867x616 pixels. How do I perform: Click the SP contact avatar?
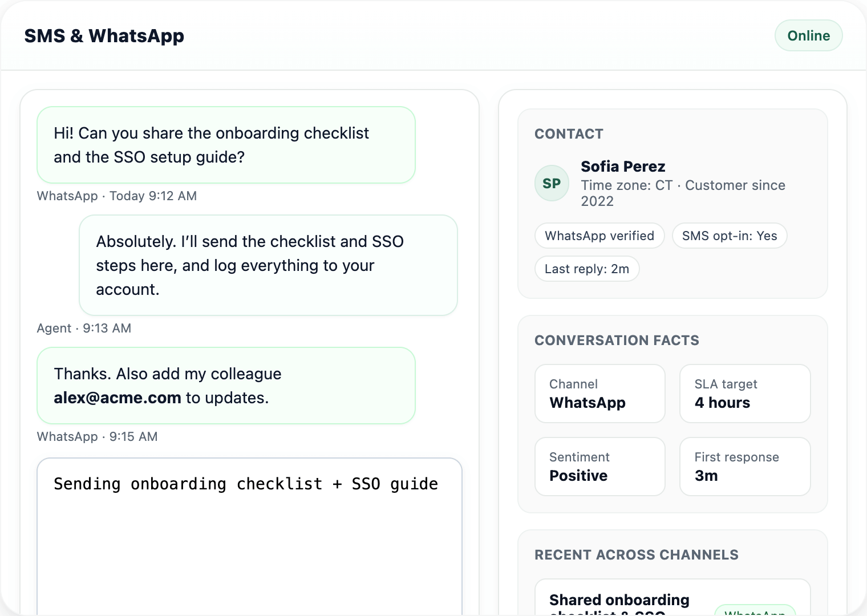[551, 183]
